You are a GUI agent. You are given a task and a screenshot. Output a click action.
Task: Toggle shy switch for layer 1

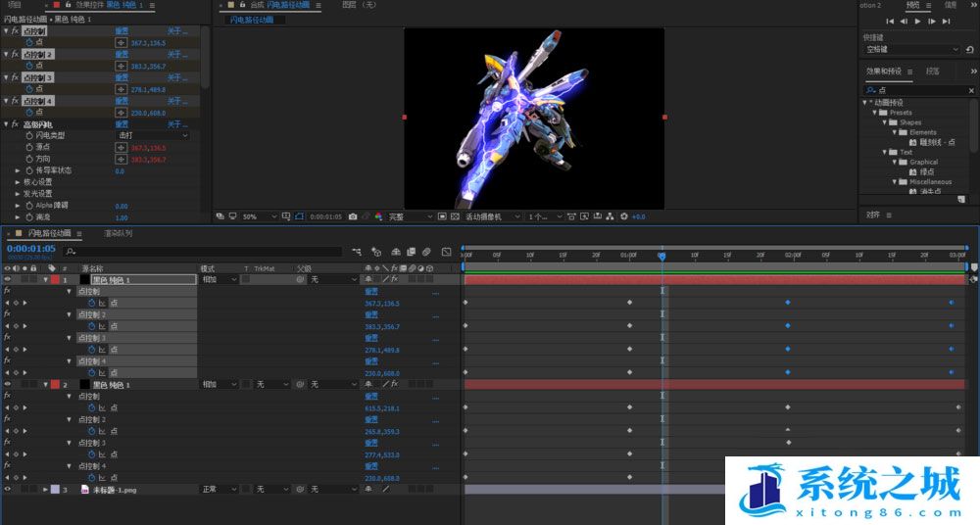pos(368,280)
